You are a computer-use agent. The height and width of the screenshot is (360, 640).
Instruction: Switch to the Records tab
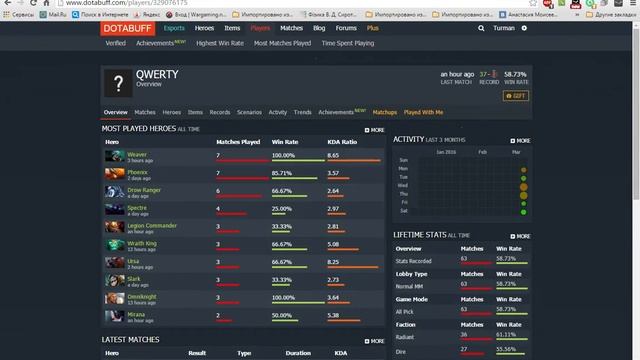220,112
